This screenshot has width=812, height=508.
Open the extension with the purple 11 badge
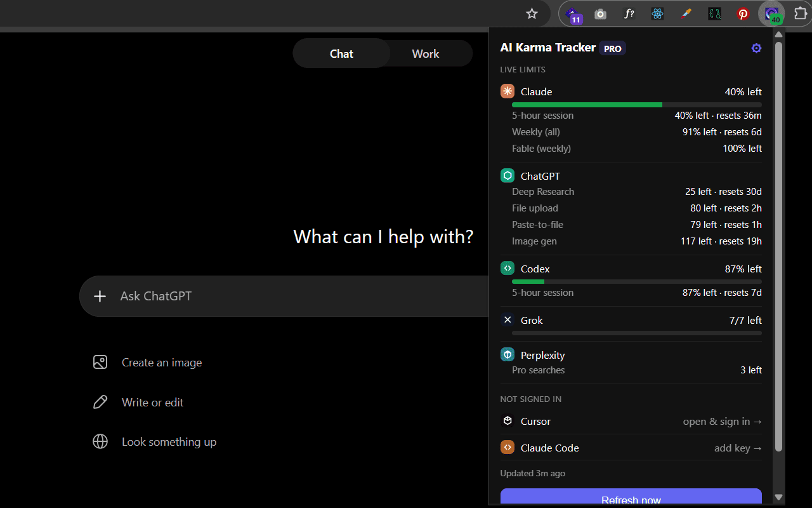[x=573, y=14]
